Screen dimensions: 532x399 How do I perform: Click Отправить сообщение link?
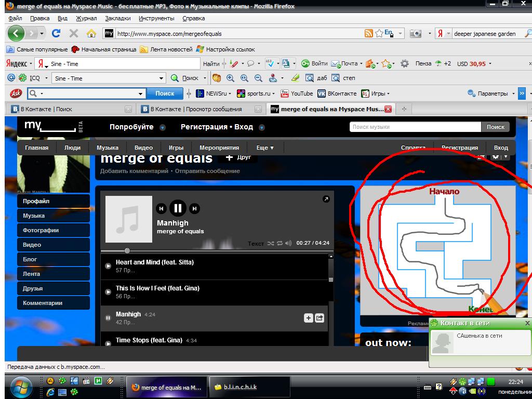pos(207,171)
